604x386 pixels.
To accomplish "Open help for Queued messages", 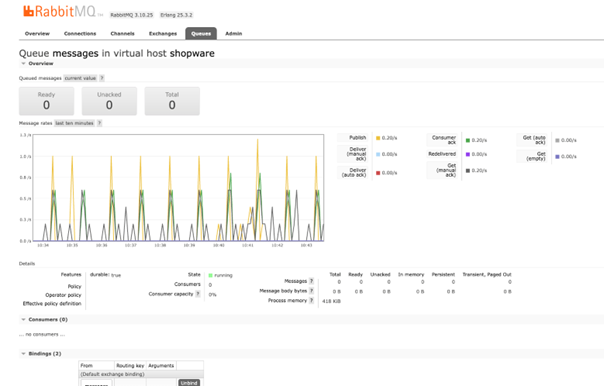I will [102, 78].
